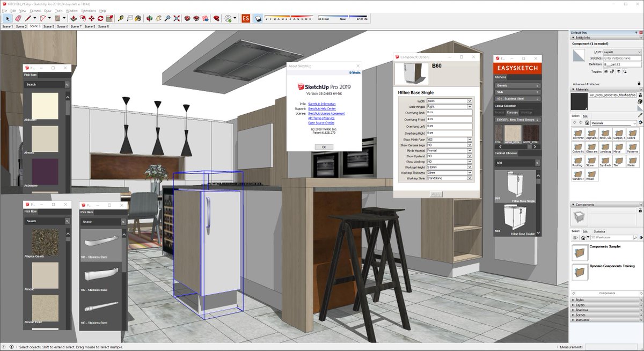
Task: Switch to Scene 3 tab
Action: tap(35, 26)
